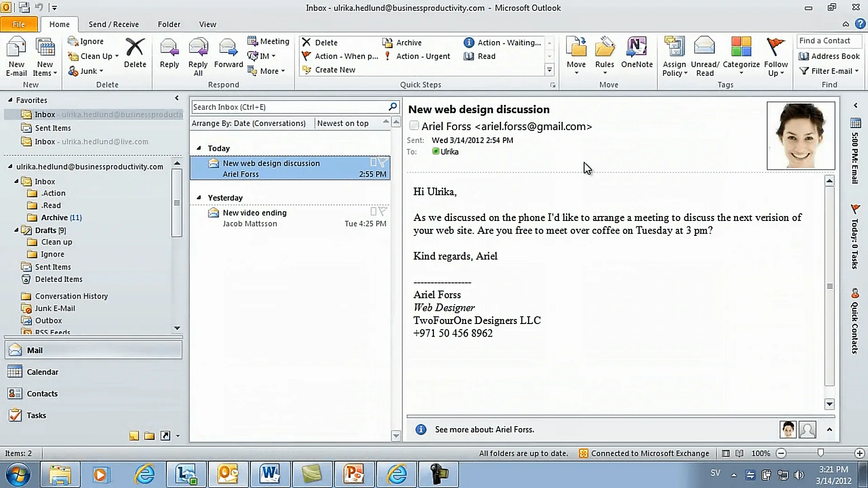Select the Home tab
Image resolution: width=868 pixels, height=488 pixels.
(x=59, y=24)
